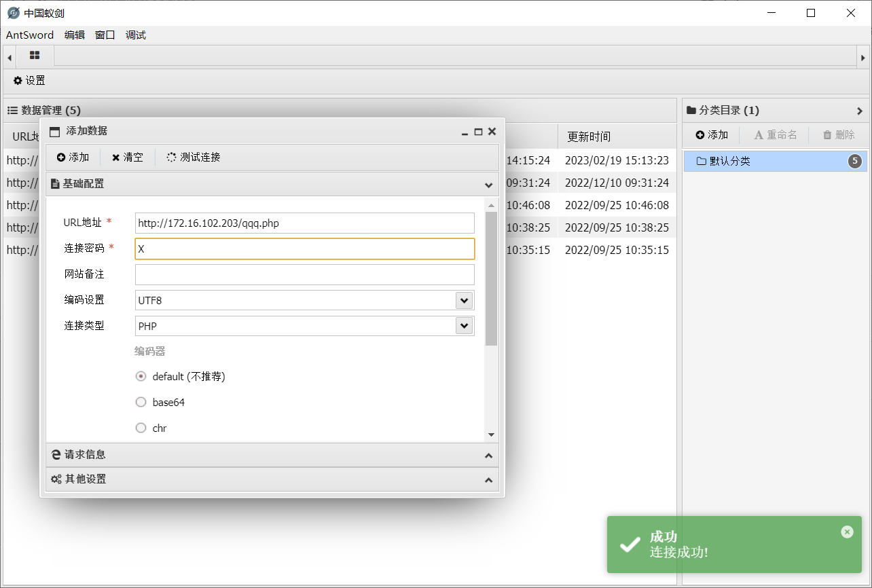Click 清空 to clear the form
The image size is (872, 588).
128,158
